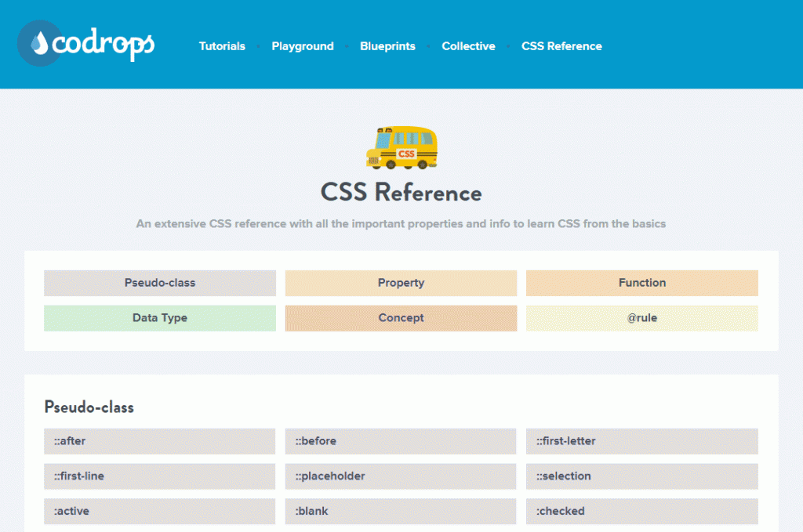This screenshot has width=803, height=532.
Task: Click the yellow CSS school bus illustration
Action: click(401, 149)
